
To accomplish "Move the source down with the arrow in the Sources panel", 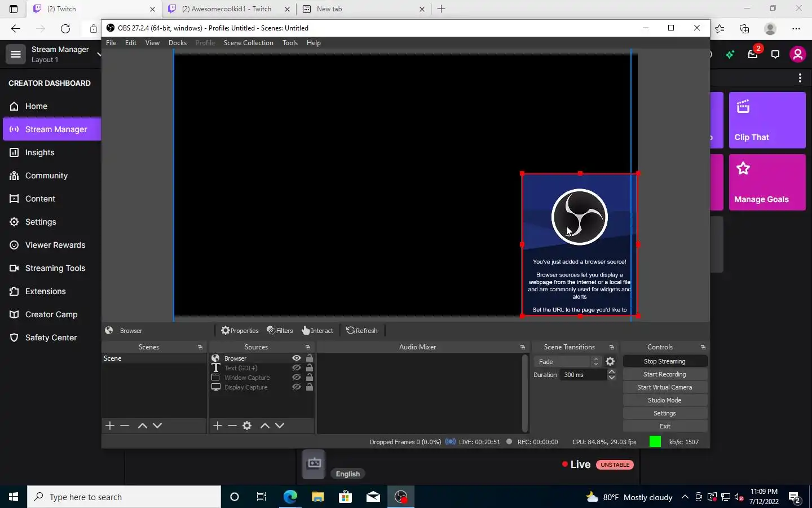I will [x=280, y=426].
